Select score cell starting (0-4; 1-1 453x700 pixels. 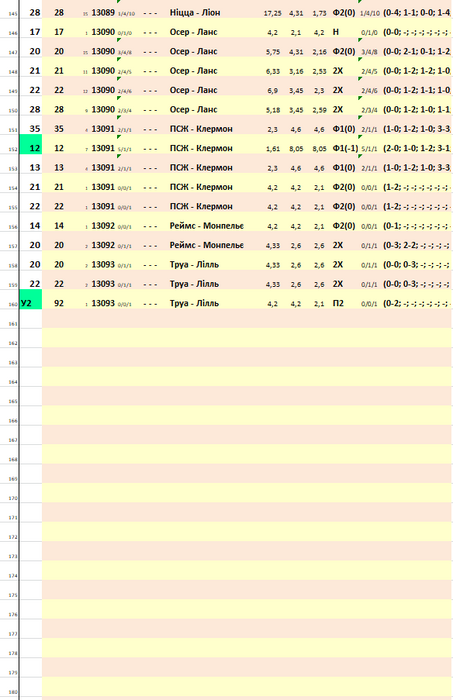click(x=417, y=12)
